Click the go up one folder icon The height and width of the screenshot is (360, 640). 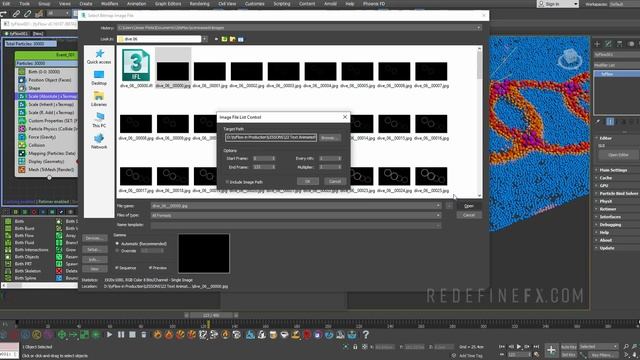click(x=224, y=39)
